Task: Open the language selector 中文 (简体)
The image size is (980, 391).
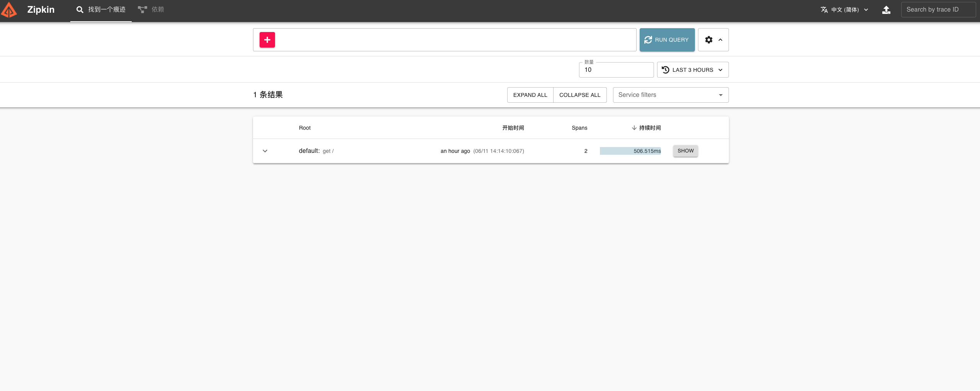Action: pyautogui.click(x=845, y=10)
